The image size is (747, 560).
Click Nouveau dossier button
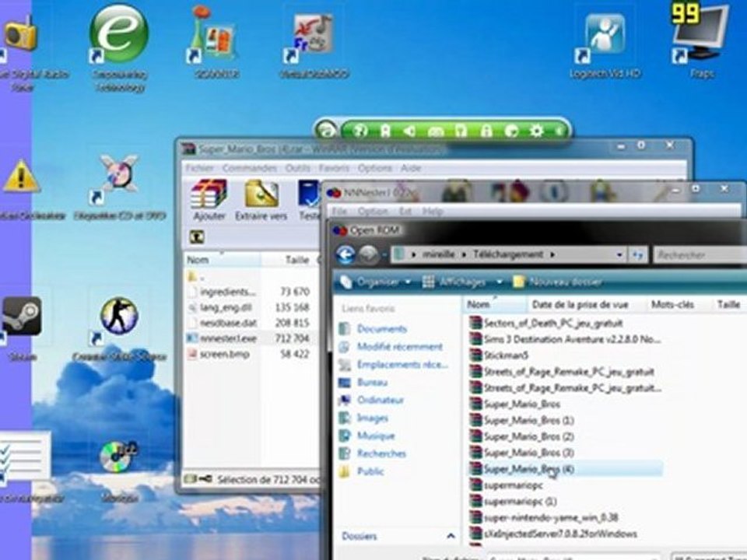pyautogui.click(x=557, y=282)
